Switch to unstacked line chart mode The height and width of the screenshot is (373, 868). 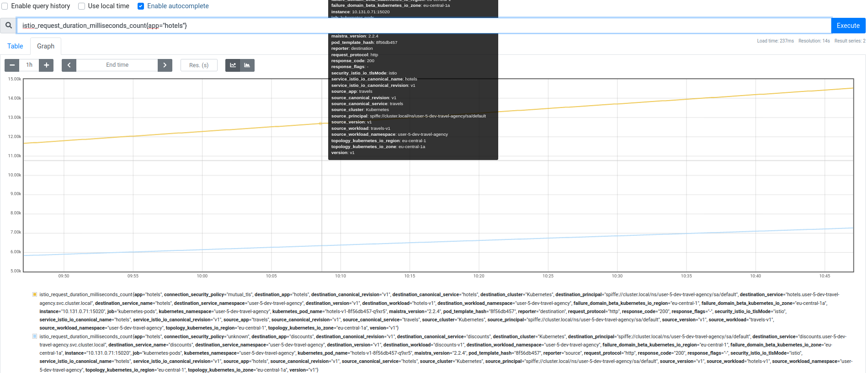[x=233, y=65]
